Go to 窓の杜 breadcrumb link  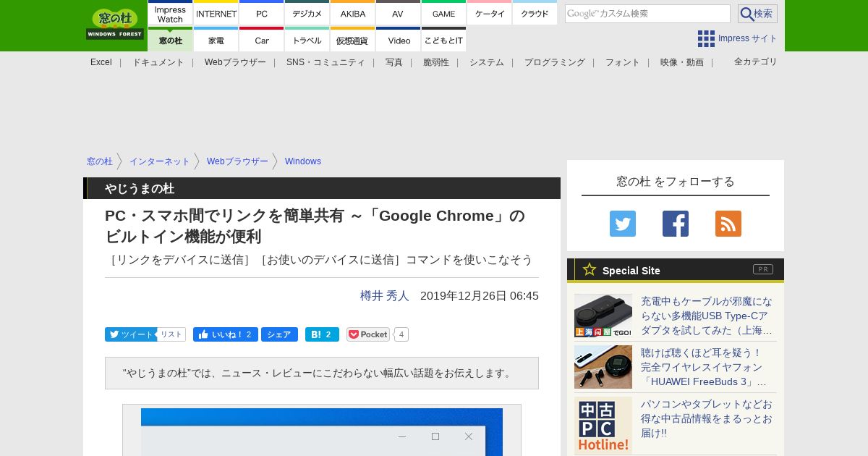point(100,161)
